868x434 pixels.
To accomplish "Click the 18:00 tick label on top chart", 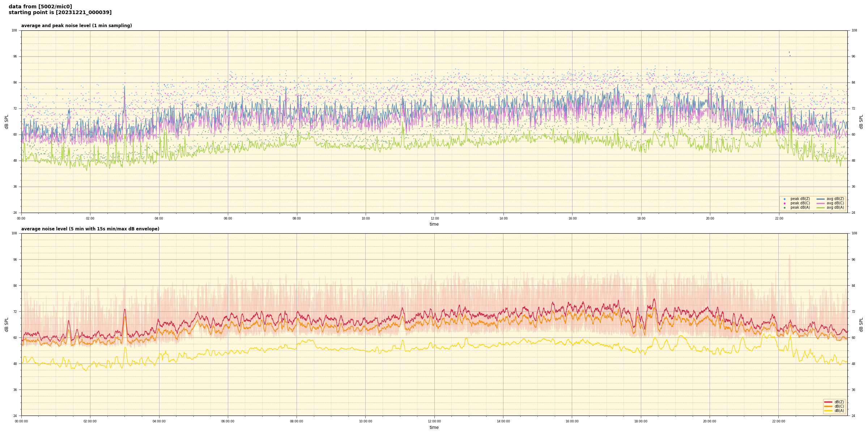I will coord(641,218).
